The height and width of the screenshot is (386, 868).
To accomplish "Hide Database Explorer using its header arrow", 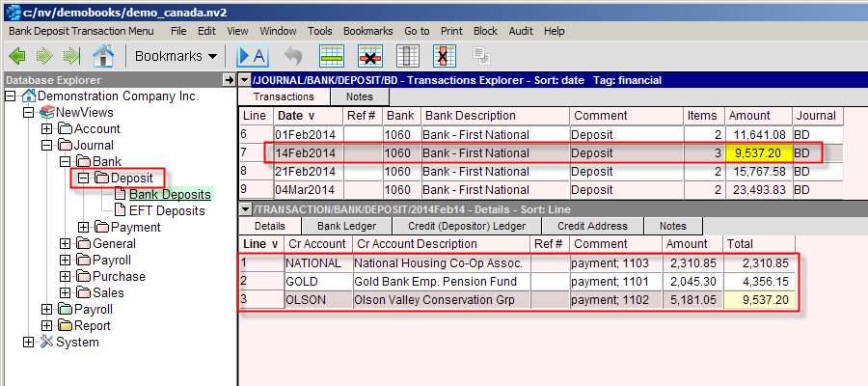I will click(x=228, y=79).
